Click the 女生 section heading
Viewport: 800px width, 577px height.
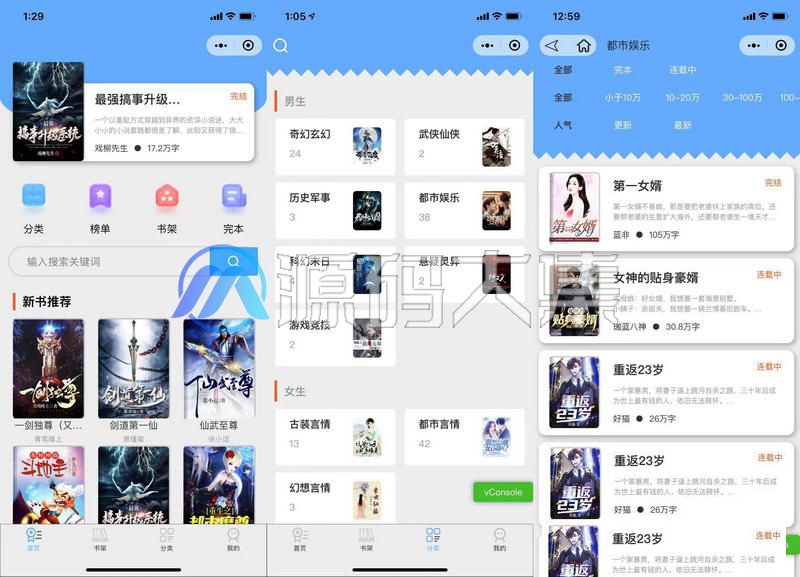(x=295, y=391)
